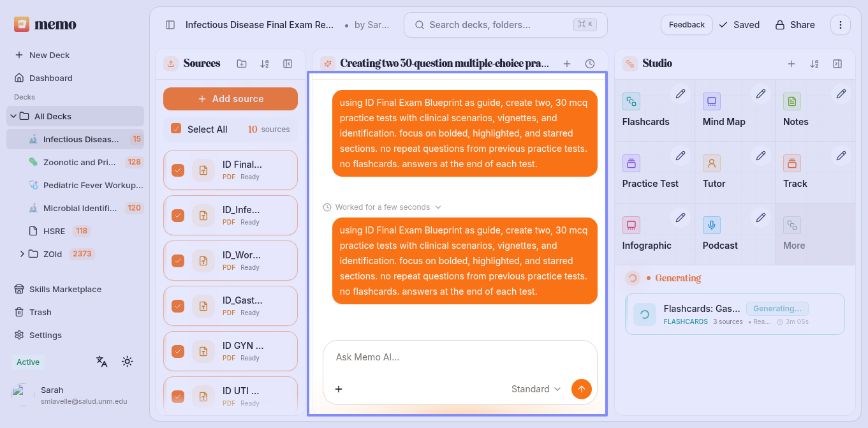The height and width of the screenshot is (428, 868).
Task: Uncheck the ID Final... source checkbox
Action: 178,170
